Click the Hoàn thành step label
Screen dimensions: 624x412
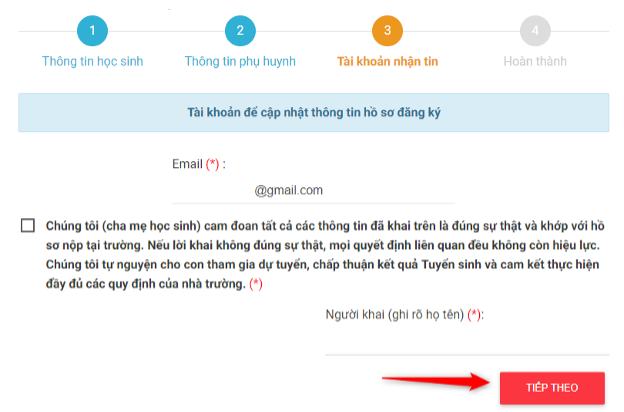[535, 61]
